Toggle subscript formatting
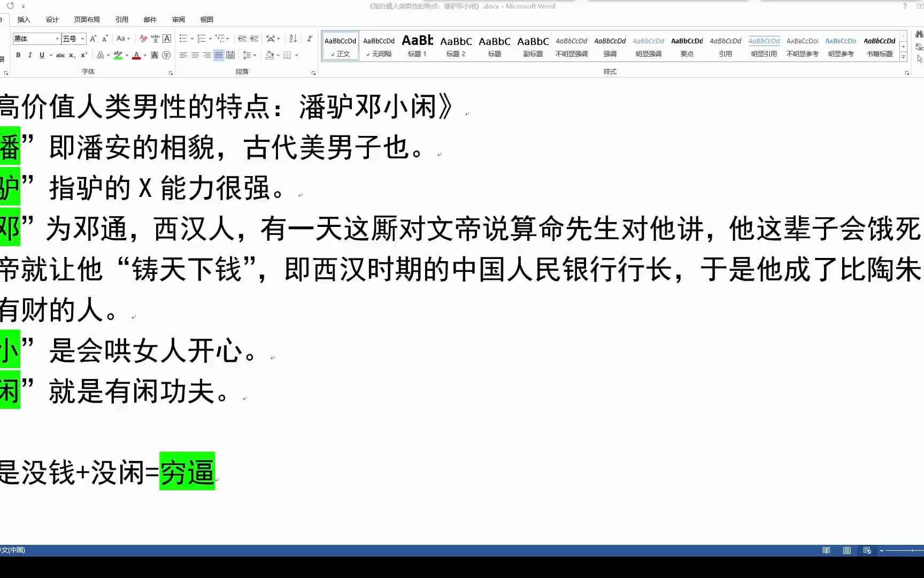924x578 pixels. (x=72, y=55)
